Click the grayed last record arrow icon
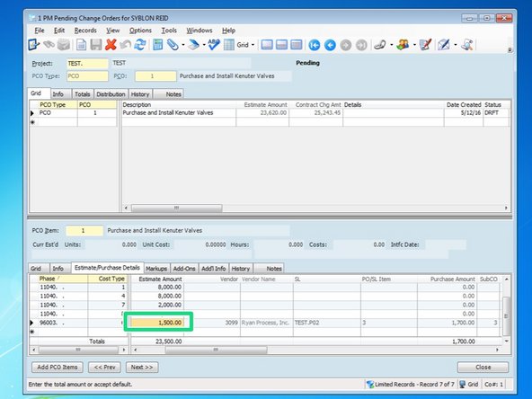Viewport: 532px width, 399px height. click(361, 45)
